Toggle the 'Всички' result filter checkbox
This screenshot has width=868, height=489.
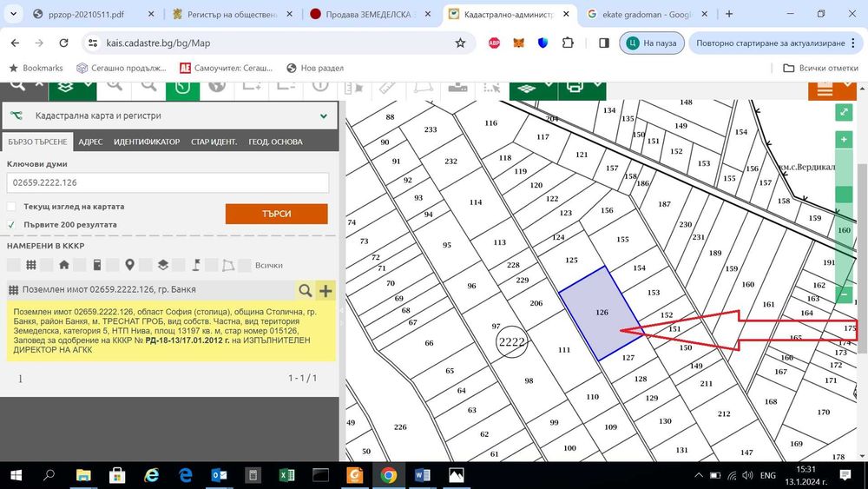pyautogui.click(x=244, y=265)
